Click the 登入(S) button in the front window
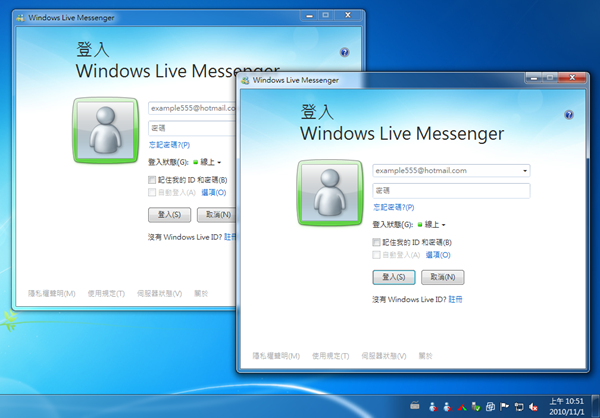Screen dimensions: 600x418 (394, 277)
